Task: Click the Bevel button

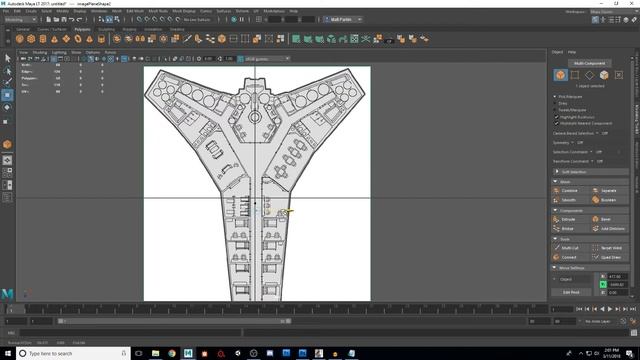Action: (x=609, y=220)
